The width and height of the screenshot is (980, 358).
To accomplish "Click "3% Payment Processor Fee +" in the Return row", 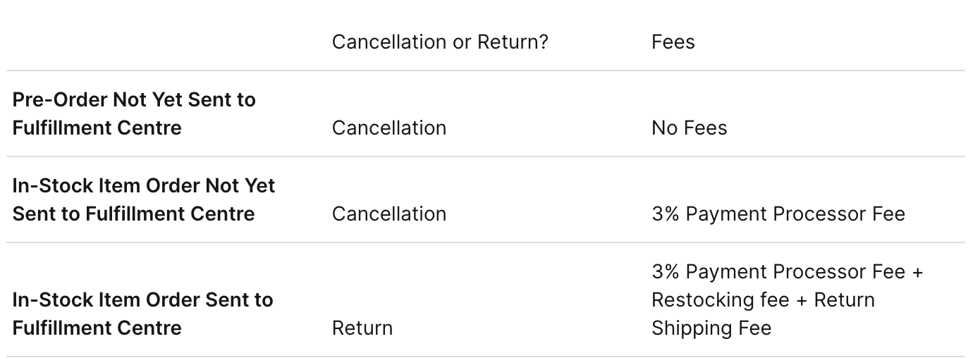I will click(x=787, y=272).
